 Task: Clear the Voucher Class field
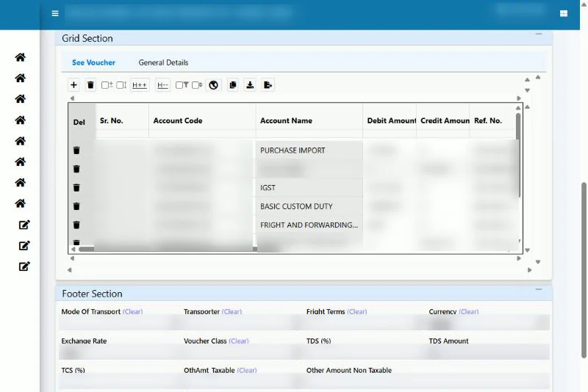coord(239,341)
